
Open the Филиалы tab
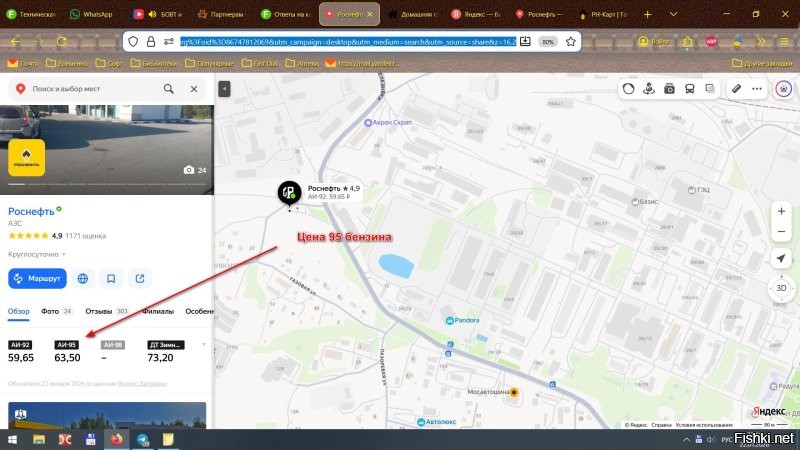coord(158,311)
